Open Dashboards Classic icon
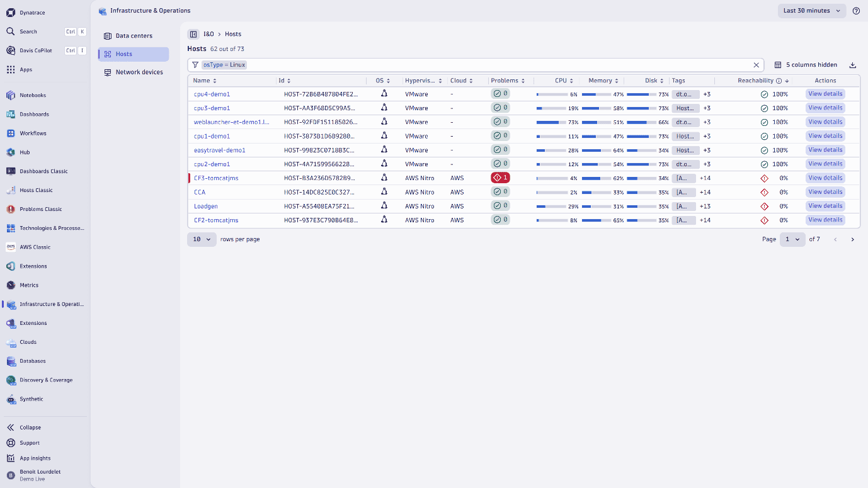The width and height of the screenshot is (868, 488). point(11,171)
